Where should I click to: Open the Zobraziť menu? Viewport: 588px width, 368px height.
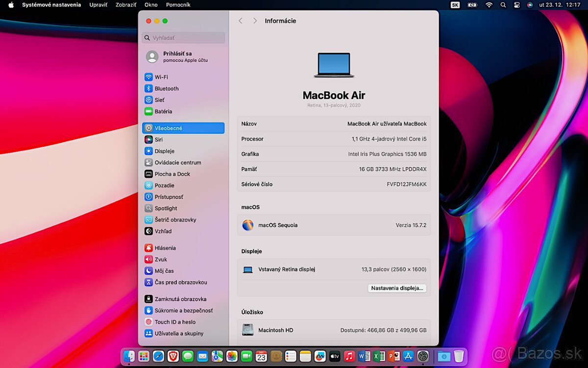[125, 4]
